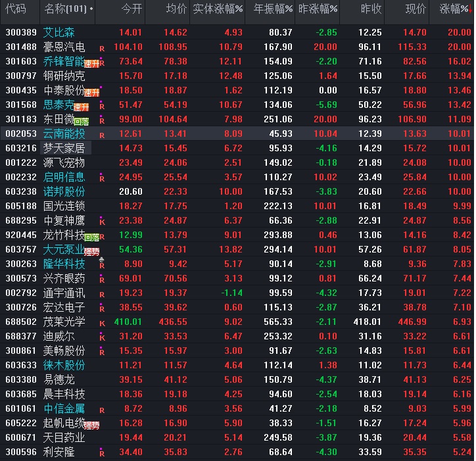Click 均价 value 41.12 for 易德龙

tap(176, 380)
